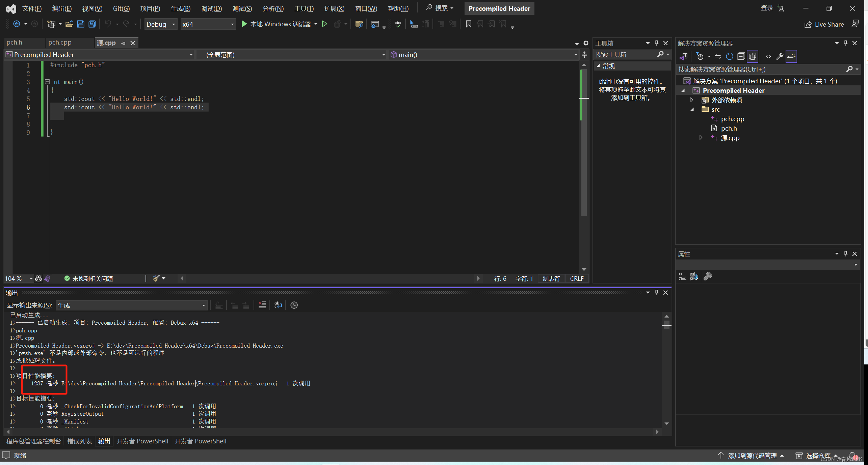Switch to the pch.cpp editor tab
The height and width of the screenshot is (465, 868).
click(x=60, y=43)
